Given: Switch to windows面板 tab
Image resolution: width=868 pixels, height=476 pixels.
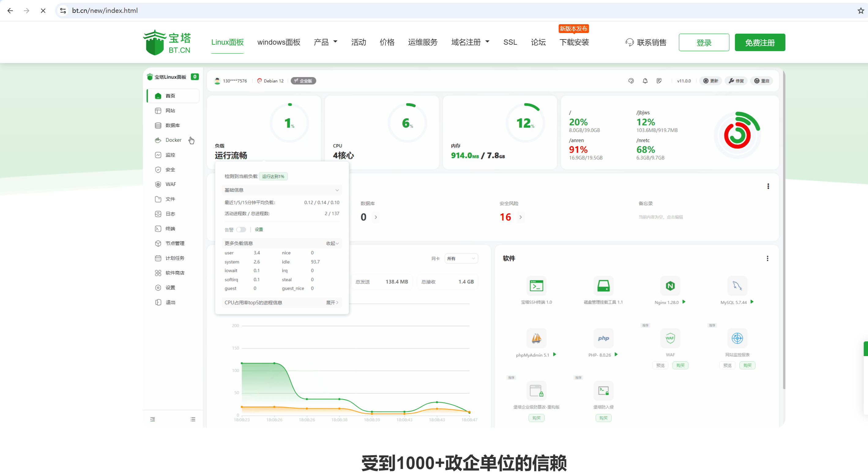Looking at the screenshot, I should (x=279, y=42).
